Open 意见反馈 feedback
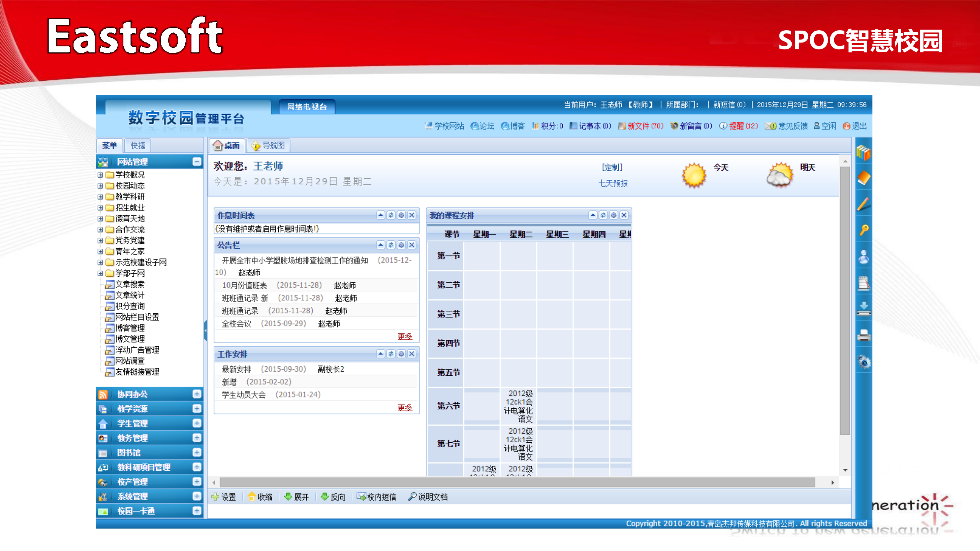 [x=789, y=126]
